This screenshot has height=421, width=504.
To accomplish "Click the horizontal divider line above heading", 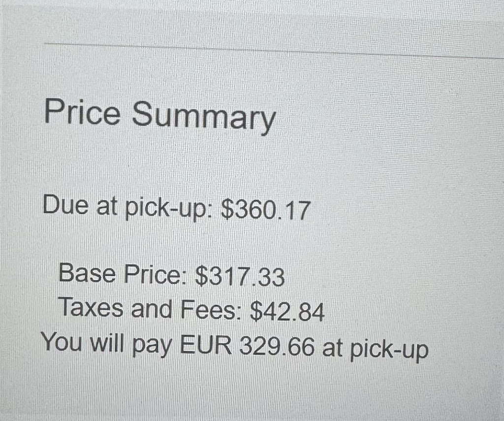I will point(274,51).
